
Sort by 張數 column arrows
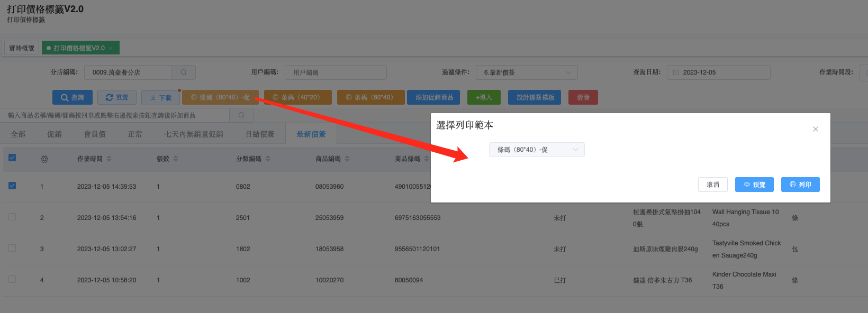pyautogui.click(x=176, y=159)
